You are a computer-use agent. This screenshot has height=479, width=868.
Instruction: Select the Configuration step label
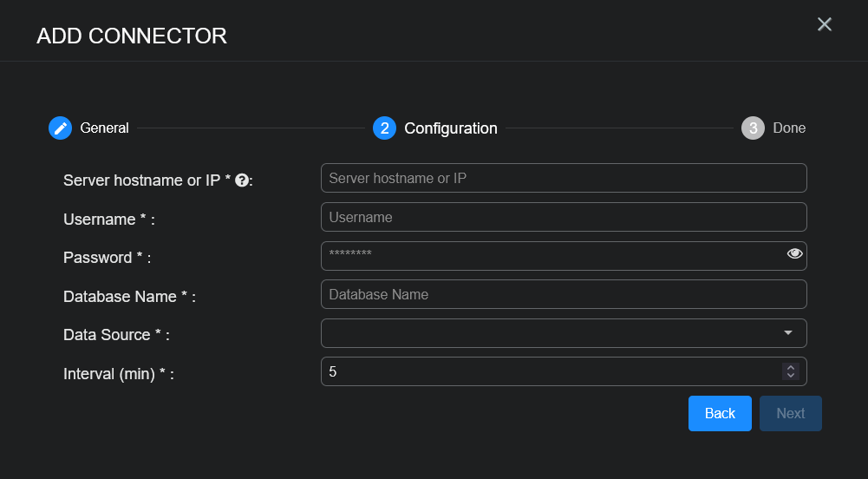point(451,128)
